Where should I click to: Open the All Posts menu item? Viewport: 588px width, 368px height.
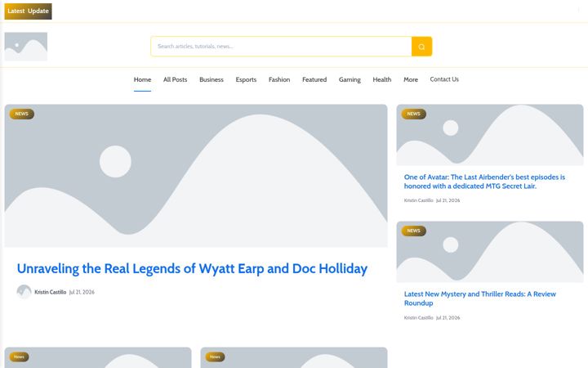pyautogui.click(x=175, y=79)
